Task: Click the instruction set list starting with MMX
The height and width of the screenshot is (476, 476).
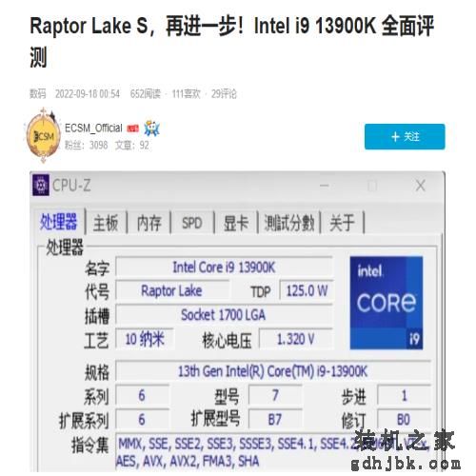Action: click(273, 452)
